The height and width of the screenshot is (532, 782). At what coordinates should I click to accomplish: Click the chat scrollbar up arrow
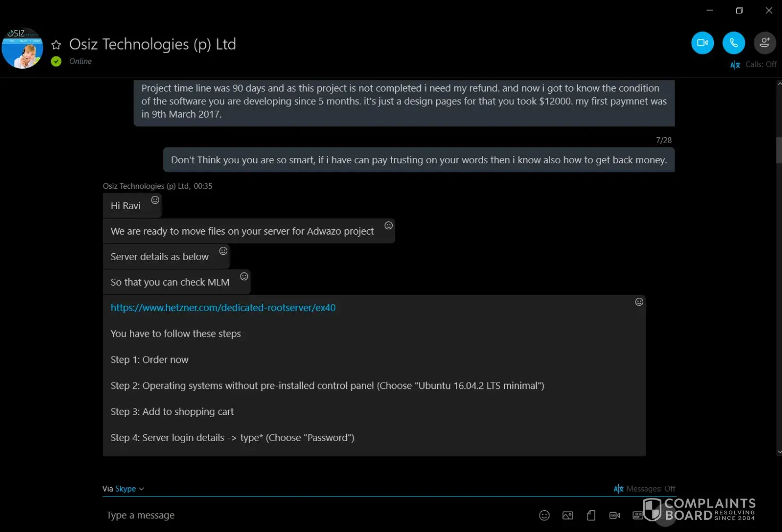coord(779,84)
